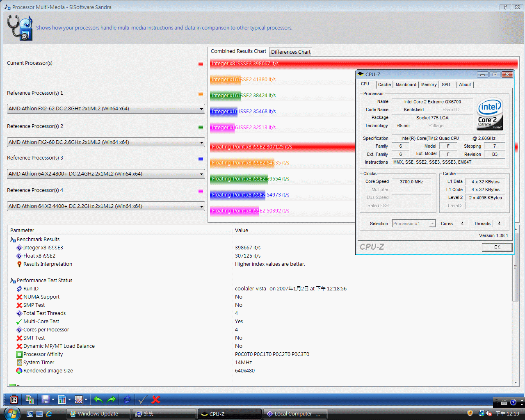
Task: Click the taskbar clock showing 12:19
Action: [507, 413]
